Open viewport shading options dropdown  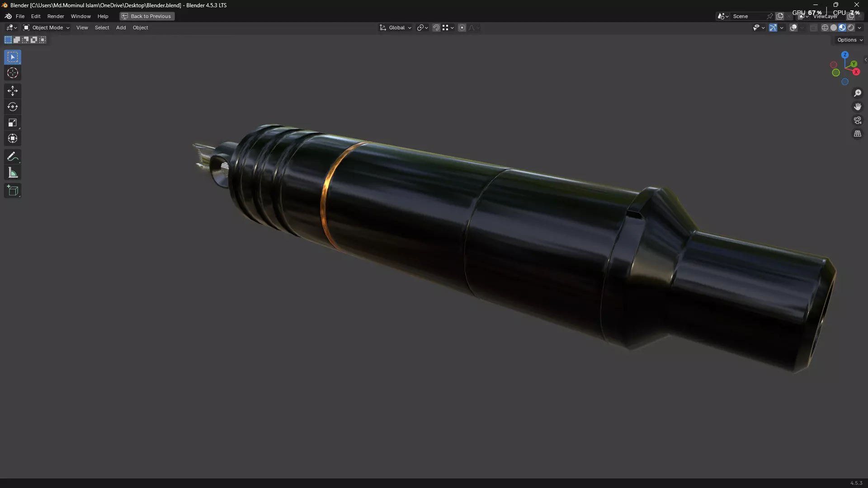pyautogui.click(x=860, y=28)
